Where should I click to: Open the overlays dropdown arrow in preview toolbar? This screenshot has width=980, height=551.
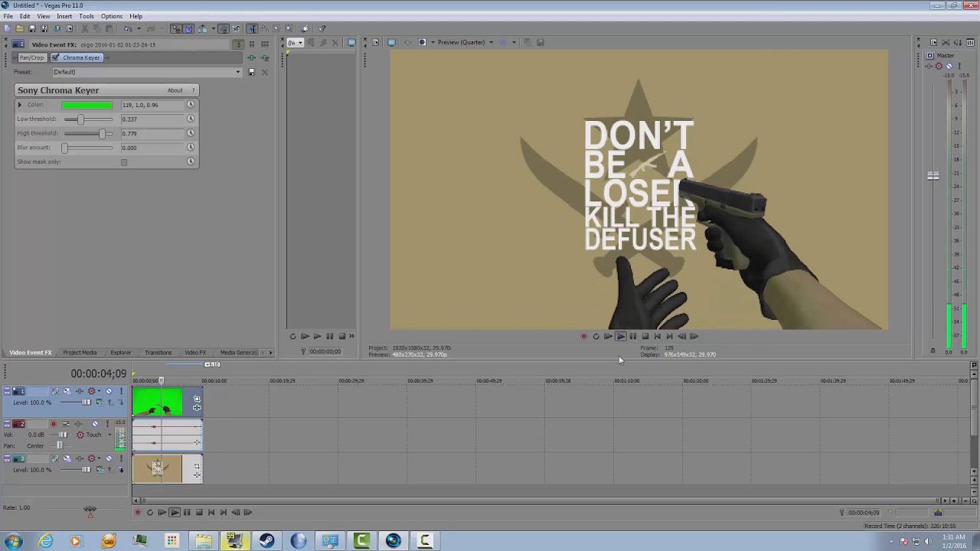(514, 42)
